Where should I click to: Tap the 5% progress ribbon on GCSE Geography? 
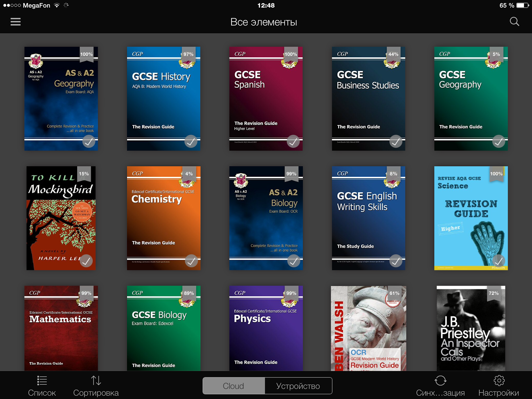point(496,55)
